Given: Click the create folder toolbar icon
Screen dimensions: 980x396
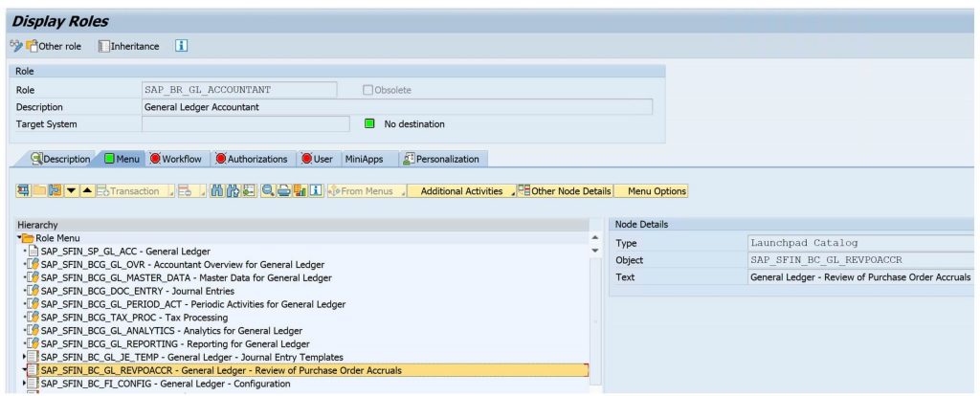Looking at the screenshot, I should [x=38, y=191].
